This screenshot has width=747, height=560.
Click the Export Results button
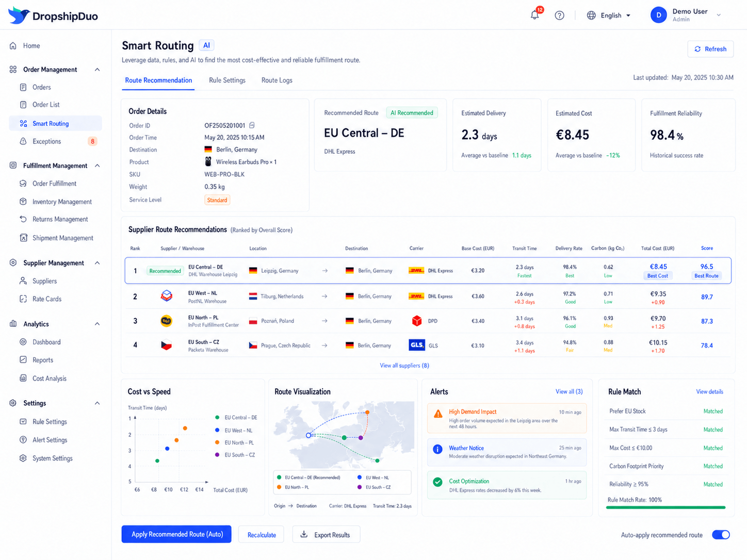pos(326,535)
